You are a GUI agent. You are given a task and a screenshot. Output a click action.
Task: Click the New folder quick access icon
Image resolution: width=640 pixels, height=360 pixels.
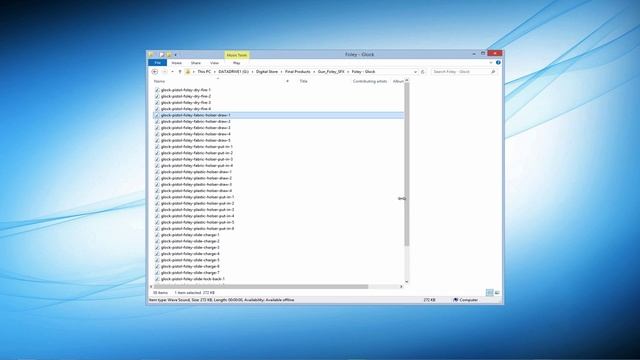169,55
